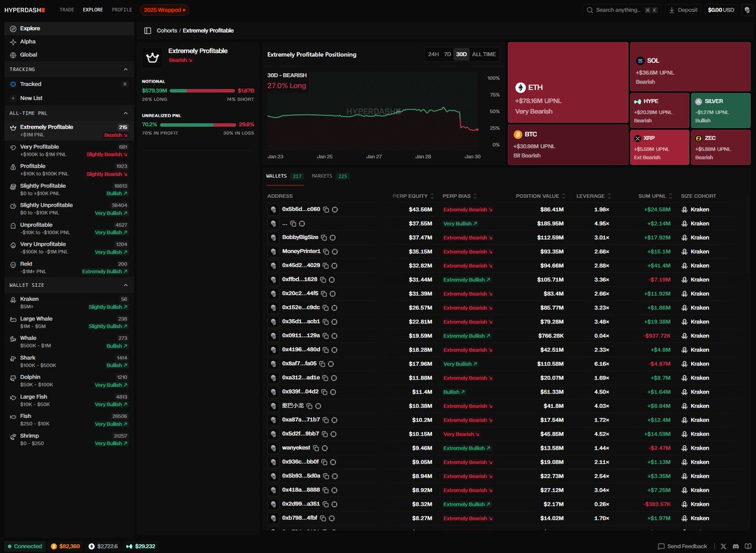
Task: Open the profile skull avatar in header
Action: coord(747,10)
